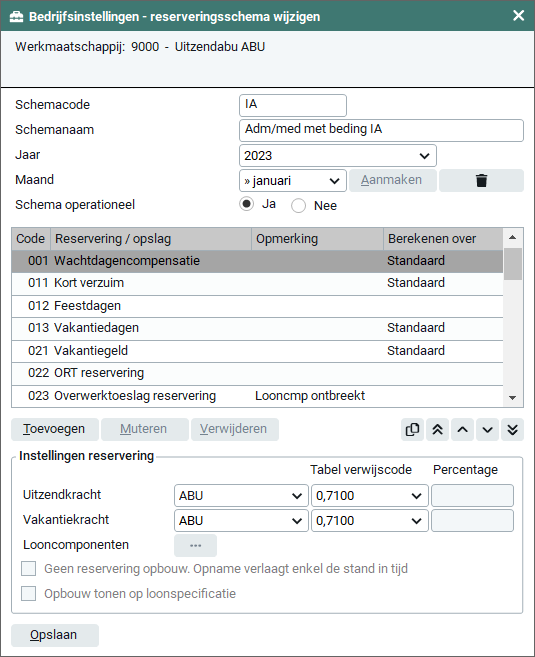Open the Jaar 2023 dropdown
The height and width of the screenshot is (657, 535).
(x=338, y=156)
